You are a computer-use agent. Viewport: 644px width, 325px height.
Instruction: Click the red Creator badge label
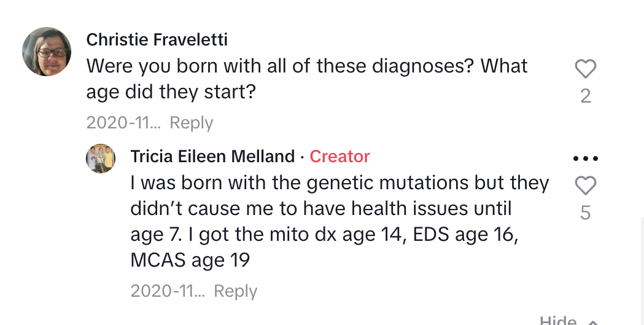click(339, 157)
